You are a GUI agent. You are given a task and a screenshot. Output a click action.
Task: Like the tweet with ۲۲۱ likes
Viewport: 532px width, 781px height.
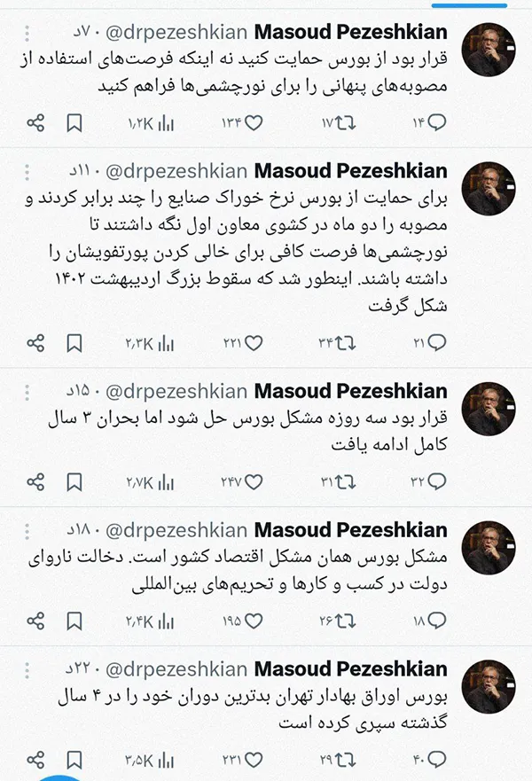tap(254, 343)
